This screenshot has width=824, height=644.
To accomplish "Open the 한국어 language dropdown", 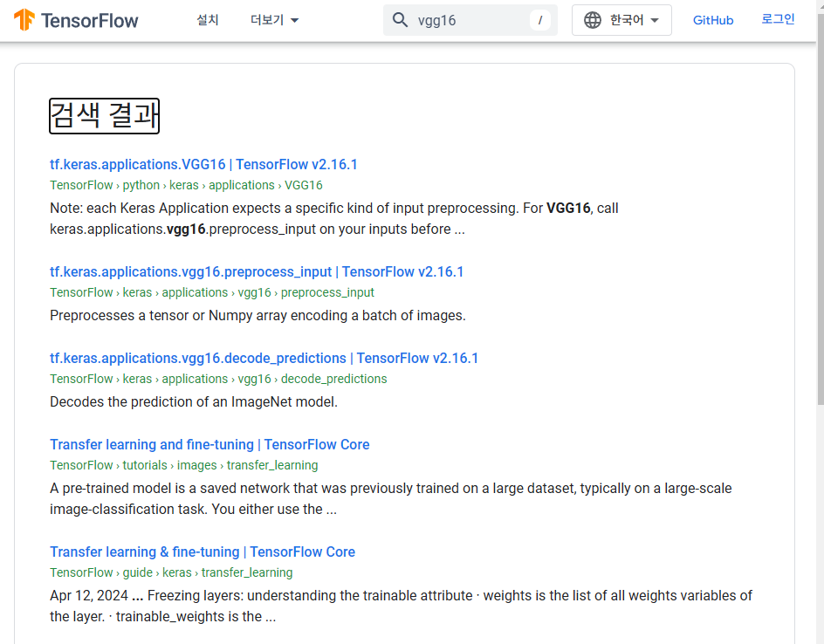I will click(621, 20).
